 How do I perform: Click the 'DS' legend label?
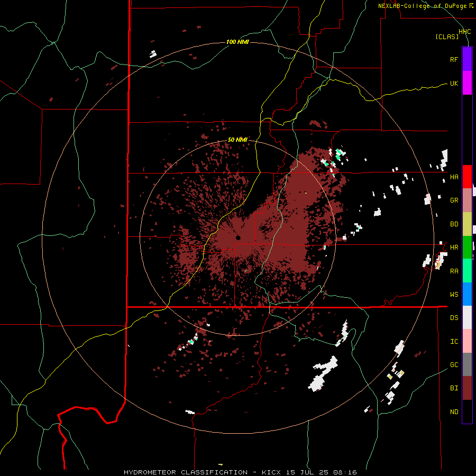coord(454,318)
